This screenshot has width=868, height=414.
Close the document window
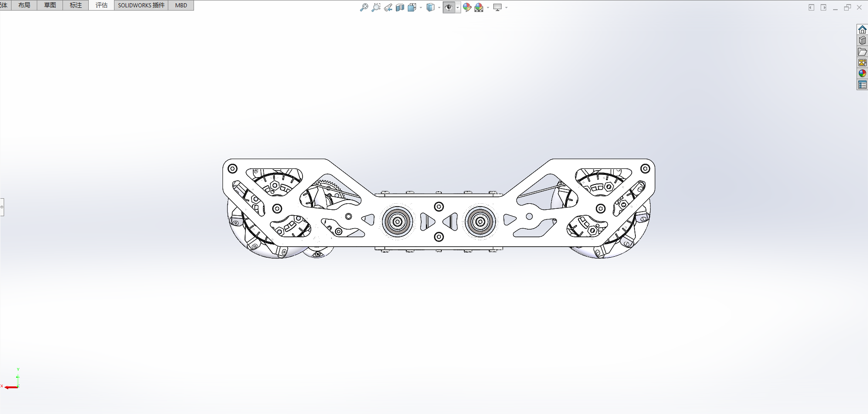859,7
